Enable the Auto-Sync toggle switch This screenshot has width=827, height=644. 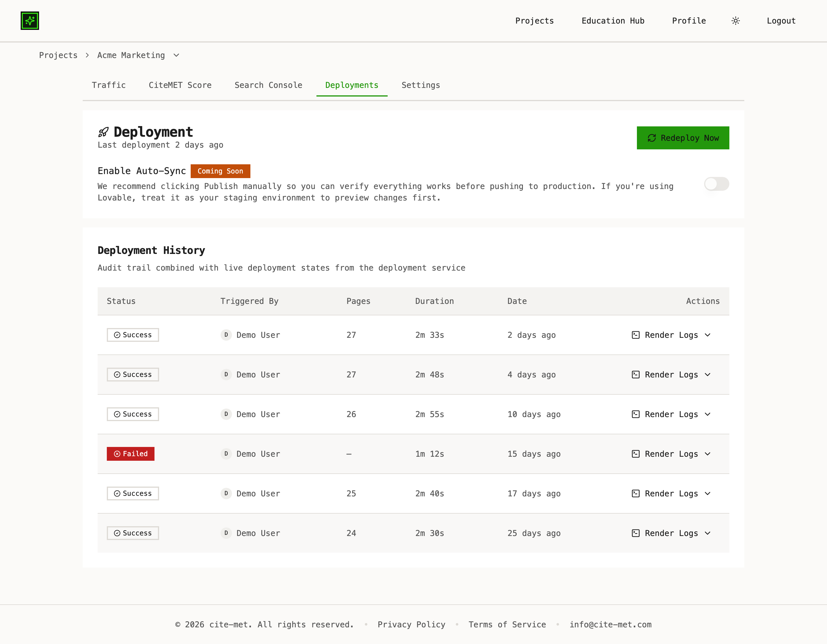(716, 184)
